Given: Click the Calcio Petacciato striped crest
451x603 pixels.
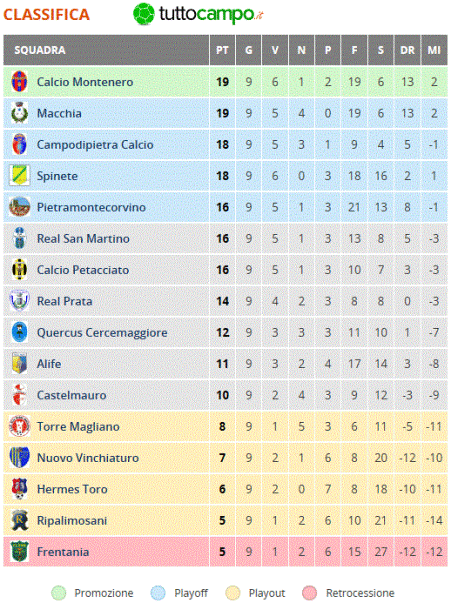Looking at the screenshot, I should 19,269.
